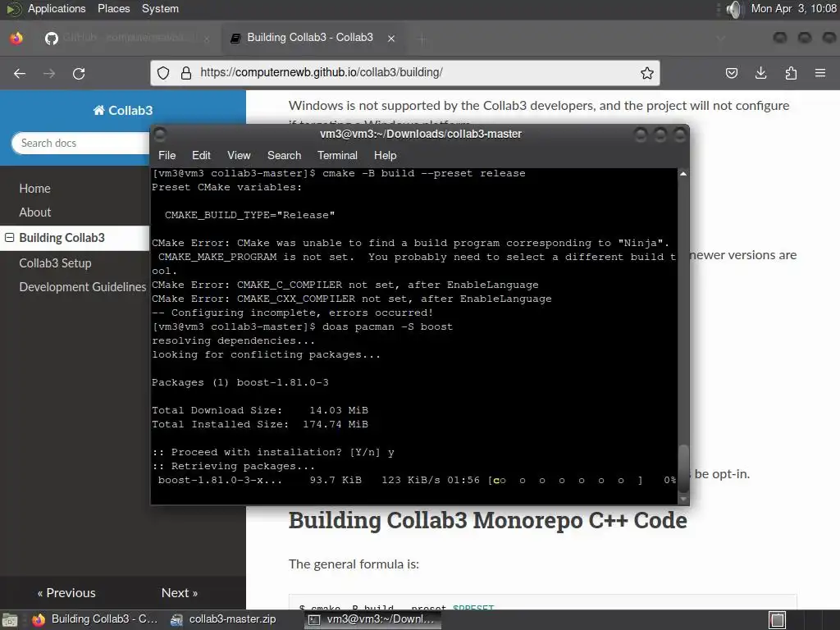
Task: Open terminal Edit menu
Action: (x=201, y=155)
